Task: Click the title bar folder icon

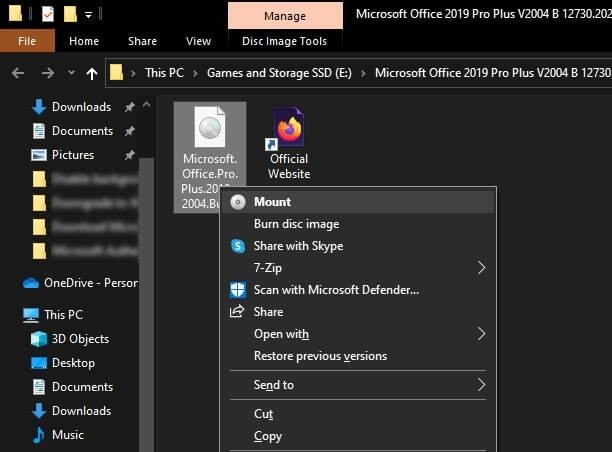Action: click(15, 13)
